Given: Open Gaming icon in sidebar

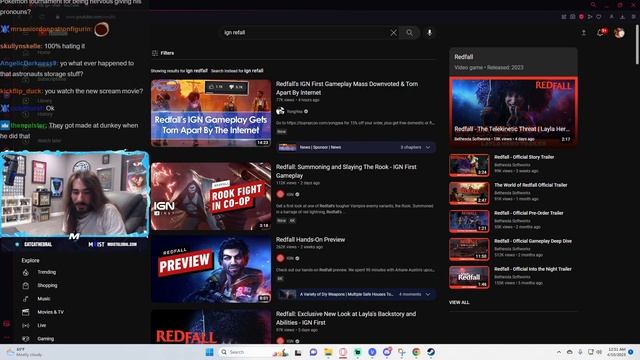Looking at the screenshot, I should click(26, 339).
